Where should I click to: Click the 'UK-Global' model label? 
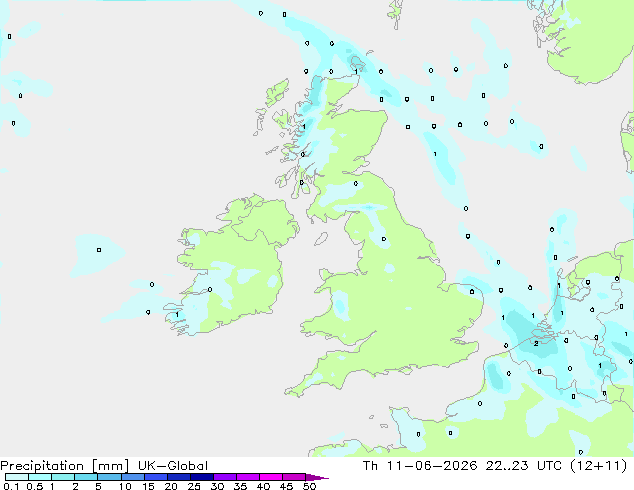(x=173, y=466)
